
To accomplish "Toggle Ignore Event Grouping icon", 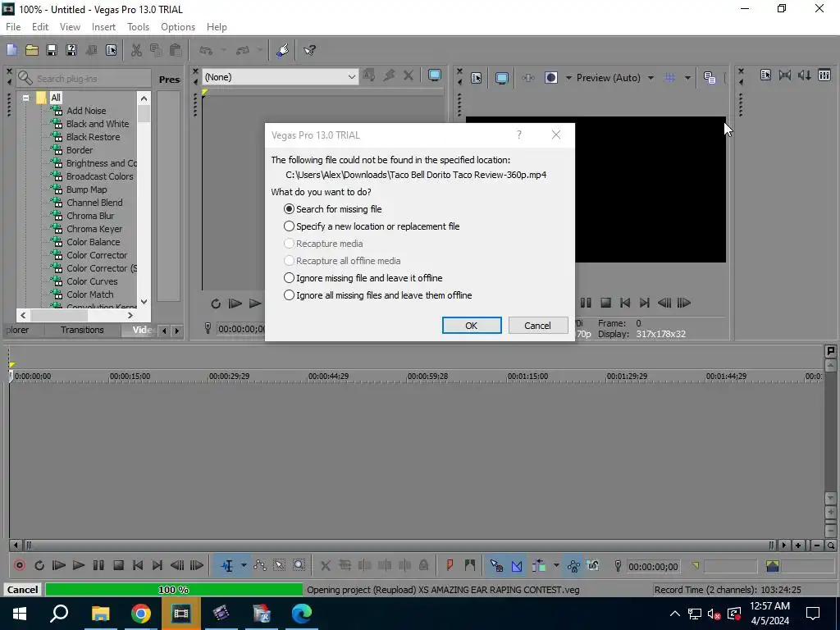I will click(593, 566).
